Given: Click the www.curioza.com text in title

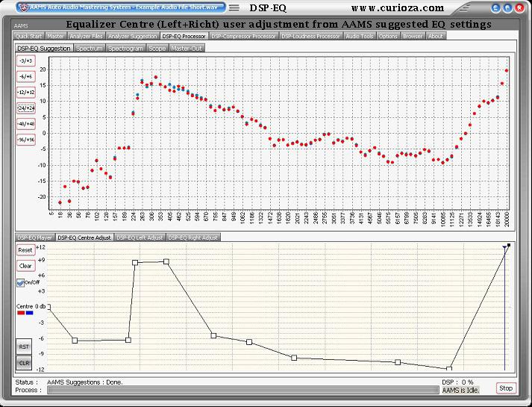Looking at the screenshot, I should pos(397,7).
